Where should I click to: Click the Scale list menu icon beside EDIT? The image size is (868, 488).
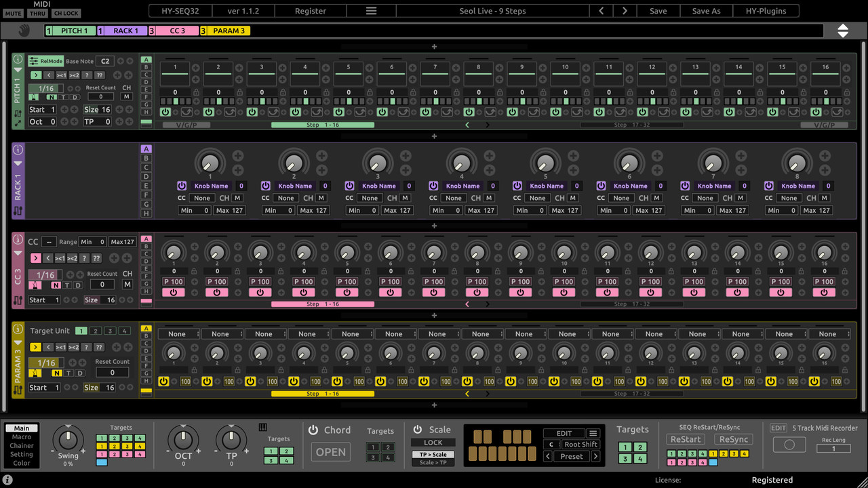(593, 434)
